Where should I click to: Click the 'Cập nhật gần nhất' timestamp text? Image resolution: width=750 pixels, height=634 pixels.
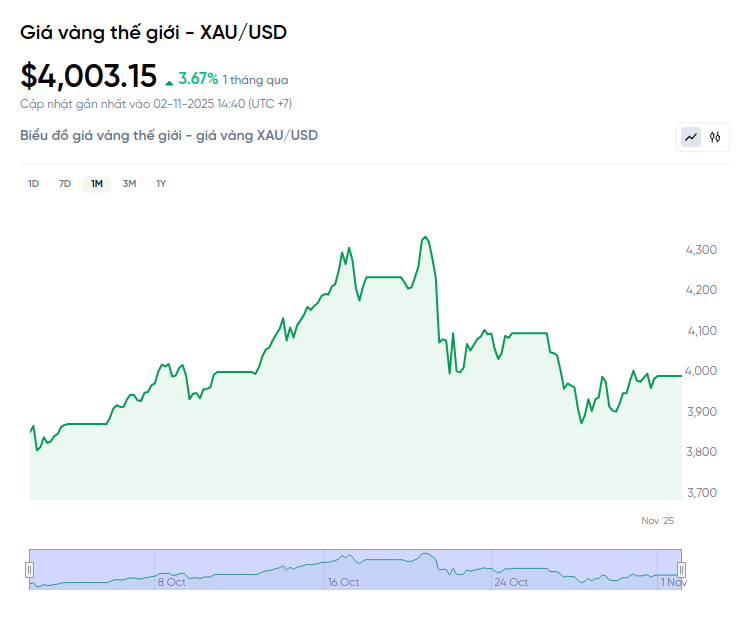pos(156,104)
